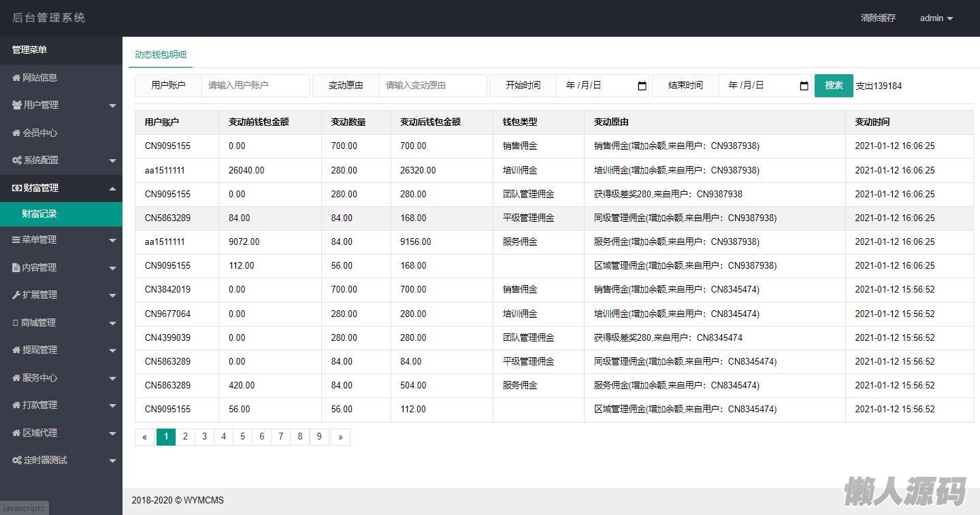Open the admin user dropdown
This screenshot has height=515, width=980.
pos(936,18)
